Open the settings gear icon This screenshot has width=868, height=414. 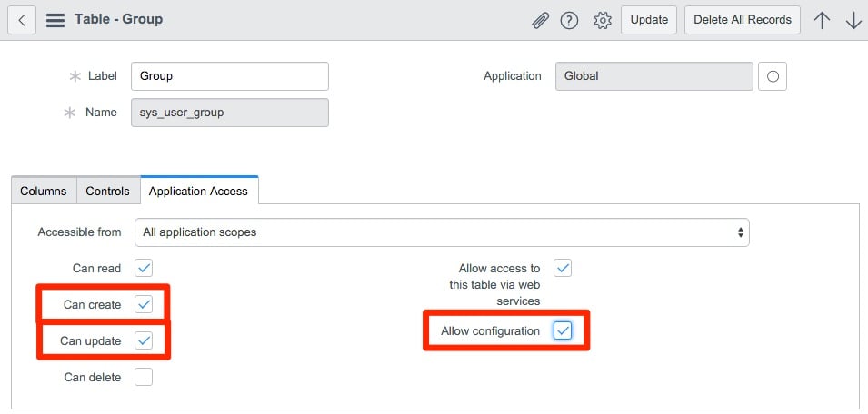click(602, 20)
